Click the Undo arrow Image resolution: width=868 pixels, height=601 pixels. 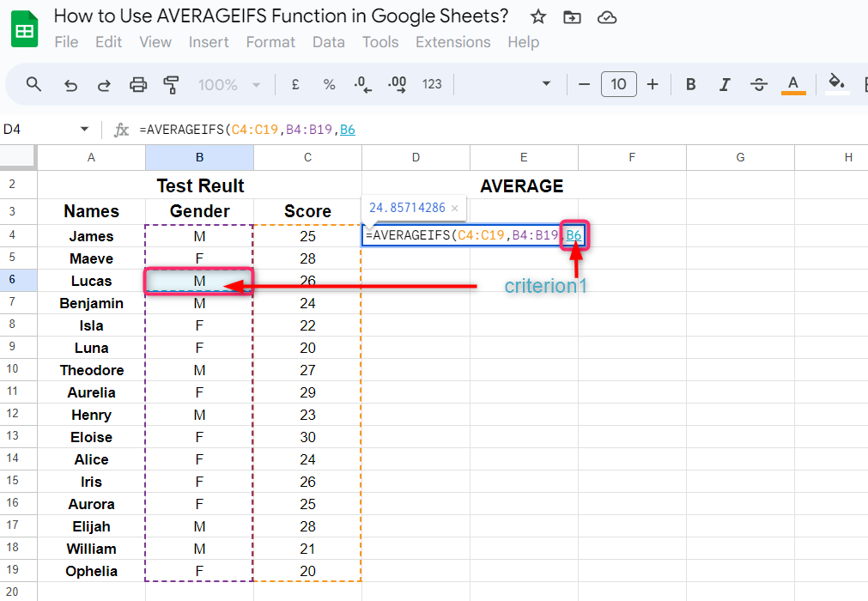coord(70,85)
